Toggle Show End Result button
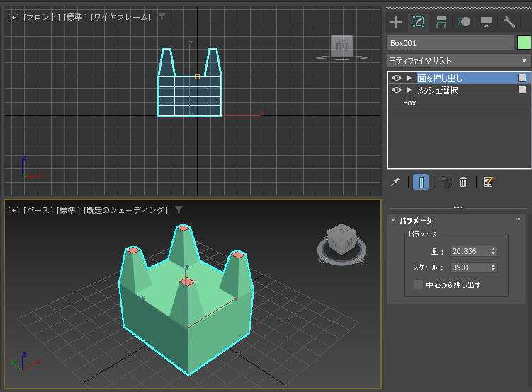The image size is (532, 392). [421, 182]
